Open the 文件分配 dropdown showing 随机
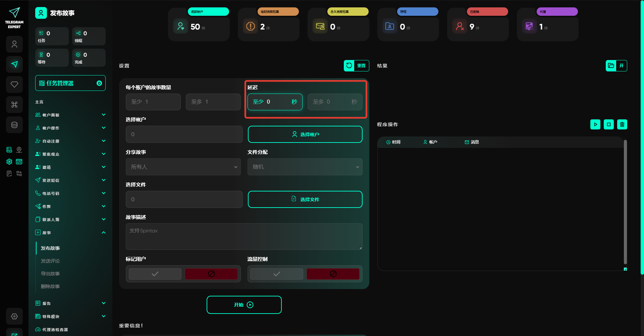The height and width of the screenshot is (336, 644). 305,167
